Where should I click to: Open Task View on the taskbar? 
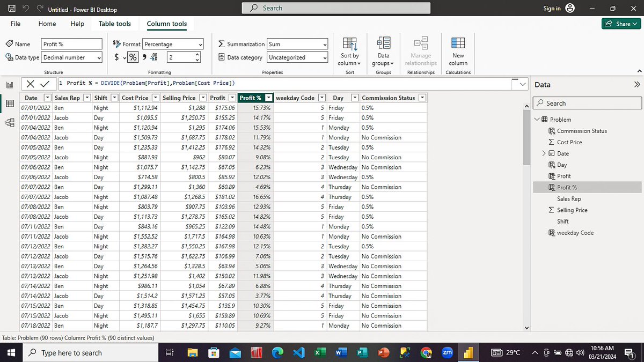point(169,352)
